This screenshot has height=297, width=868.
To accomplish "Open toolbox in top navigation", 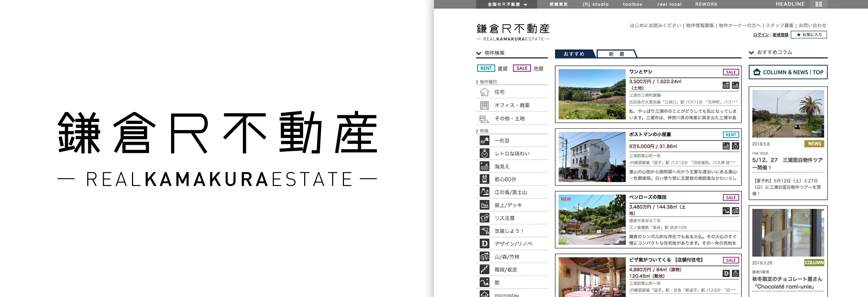I will 633,4.
